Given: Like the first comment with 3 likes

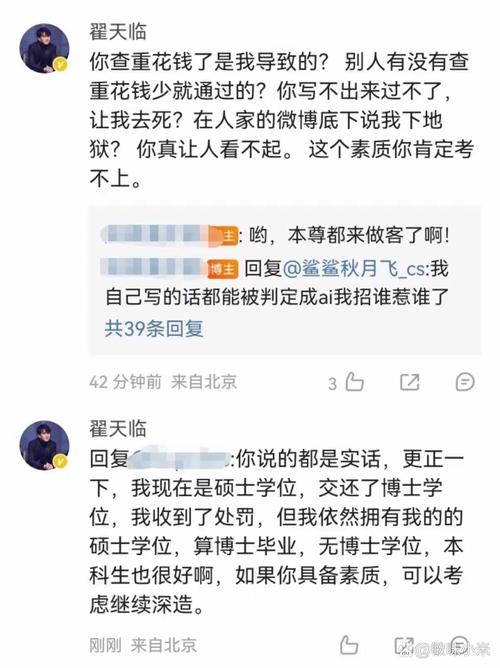Looking at the screenshot, I should coord(354,382).
